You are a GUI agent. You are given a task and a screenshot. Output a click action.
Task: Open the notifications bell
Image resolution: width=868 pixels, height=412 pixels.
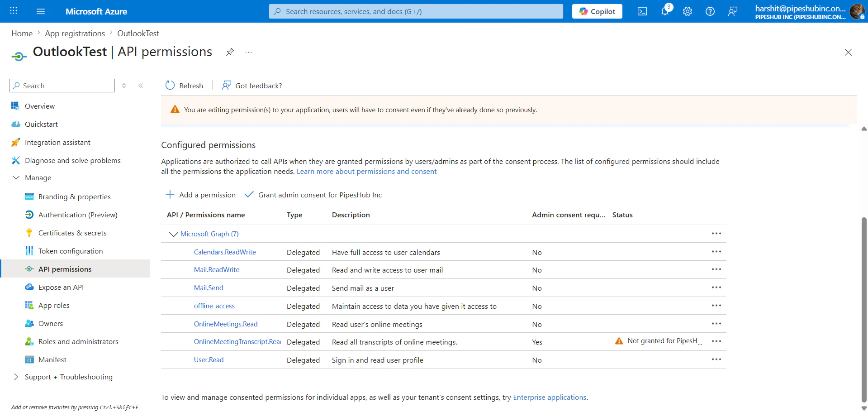pyautogui.click(x=664, y=11)
